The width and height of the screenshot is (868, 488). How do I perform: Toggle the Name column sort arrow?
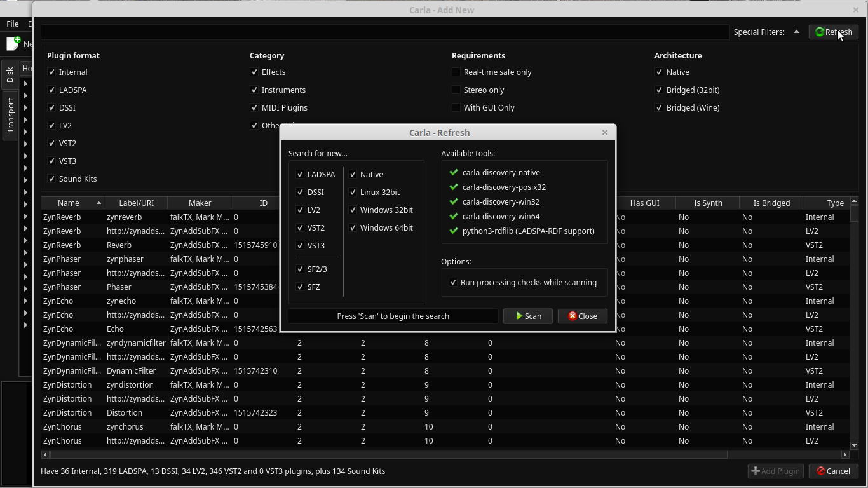click(98, 203)
